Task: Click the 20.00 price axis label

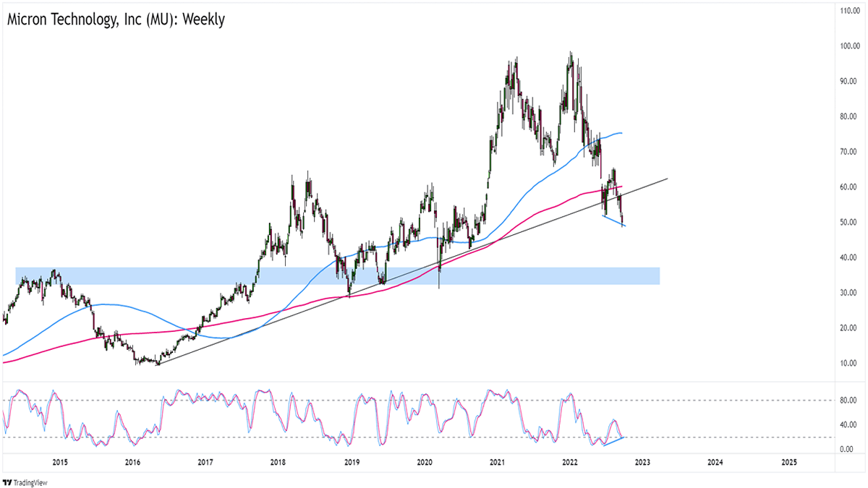Action: (848, 328)
